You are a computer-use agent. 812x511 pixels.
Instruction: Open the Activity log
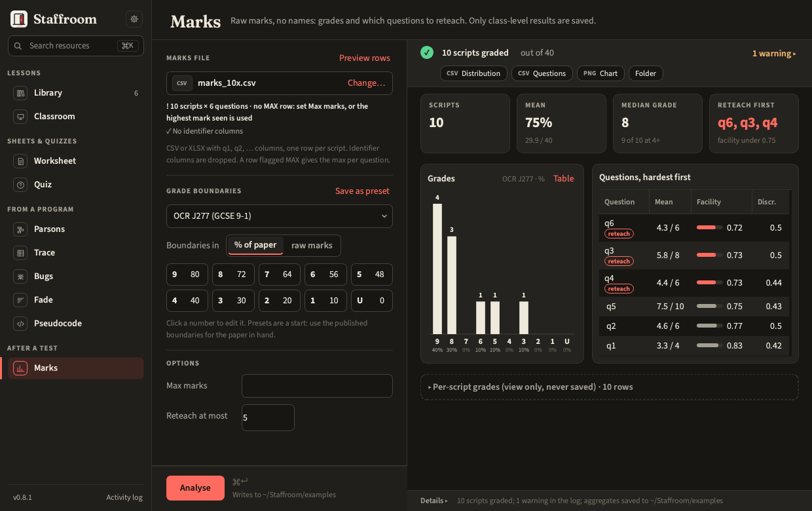pos(124,498)
